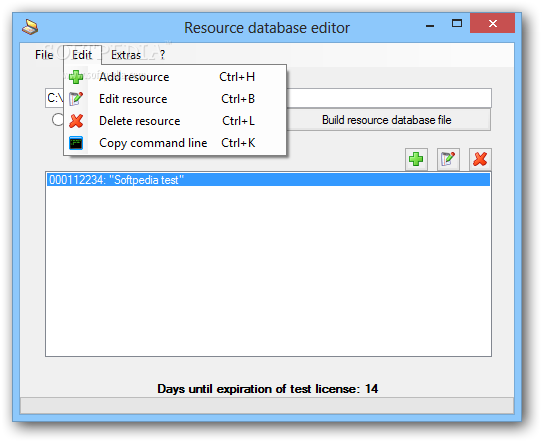The width and height of the screenshot is (542, 442).
Task: Click the test license expiration notice
Action: [268, 389]
